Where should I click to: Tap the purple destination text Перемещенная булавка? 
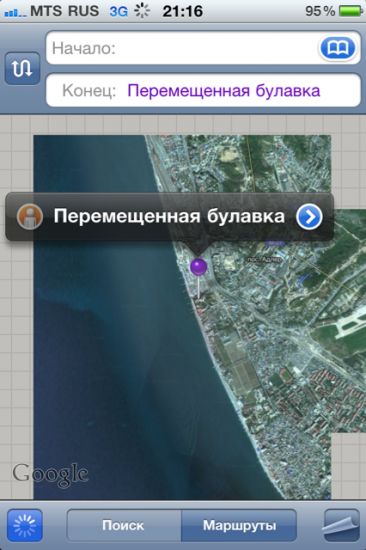[x=224, y=90]
